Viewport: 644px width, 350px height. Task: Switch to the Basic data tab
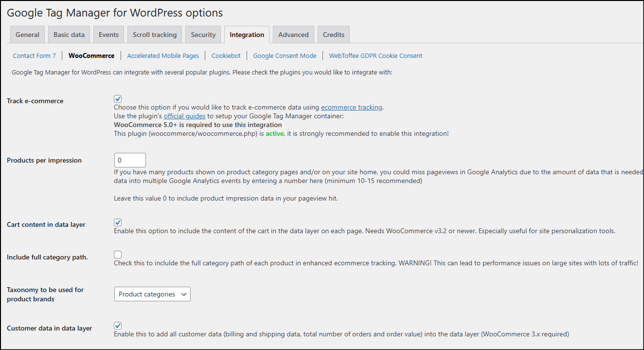pyautogui.click(x=69, y=35)
